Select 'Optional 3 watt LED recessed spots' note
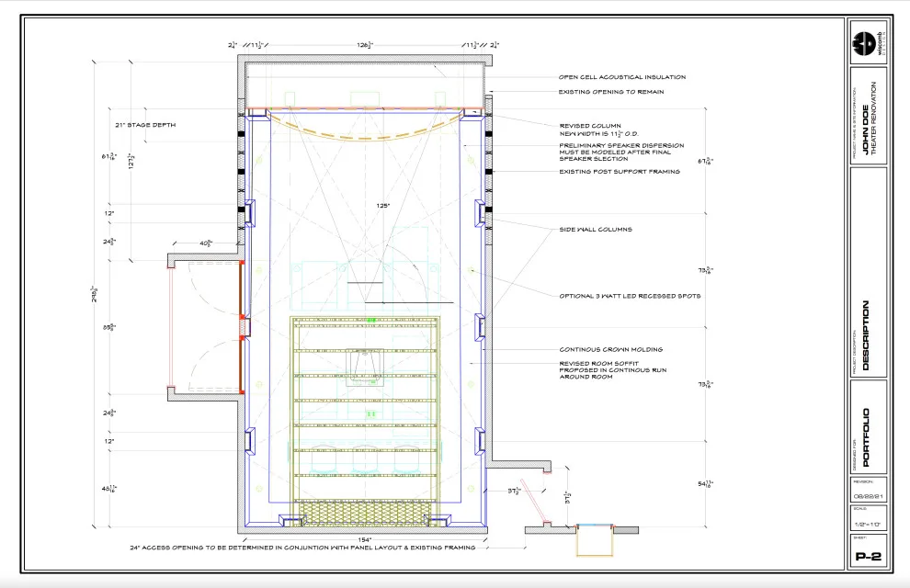Viewport: 910px width, 588px height. point(630,296)
